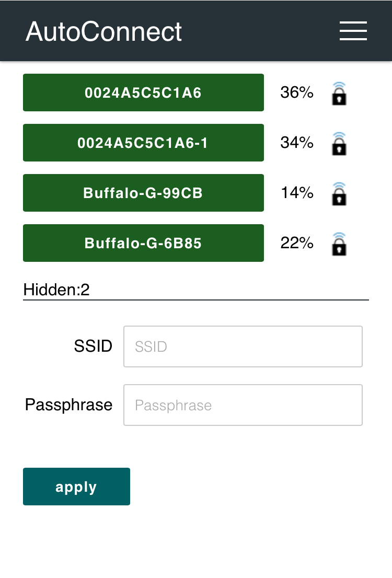This screenshot has width=392, height=578.
Task: Click the apply button
Action: 76,487
